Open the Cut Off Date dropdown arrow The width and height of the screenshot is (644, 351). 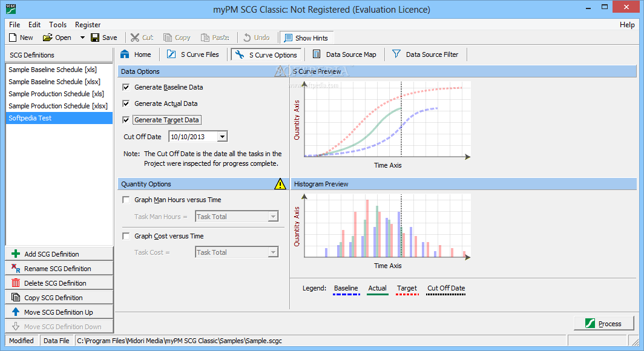click(x=222, y=137)
